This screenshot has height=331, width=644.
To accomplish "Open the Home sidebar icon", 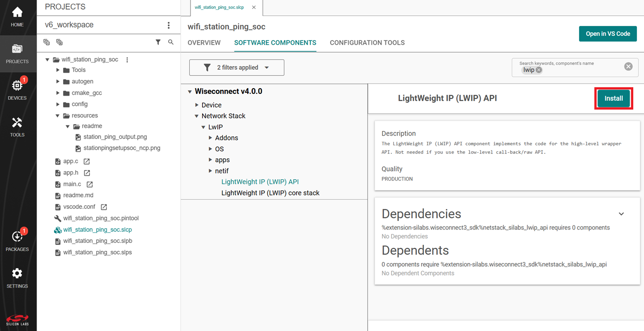I will pyautogui.click(x=17, y=17).
